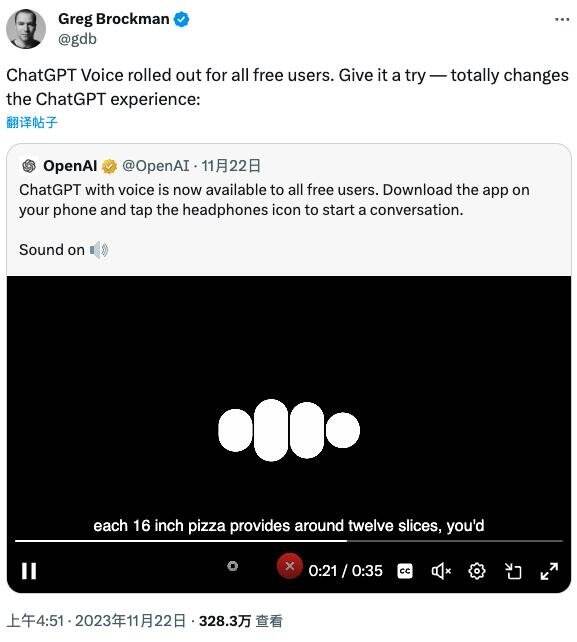This screenshot has height=642, width=577.
Task: Click Greg Brockman's verified blue badge
Action: coord(181,19)
